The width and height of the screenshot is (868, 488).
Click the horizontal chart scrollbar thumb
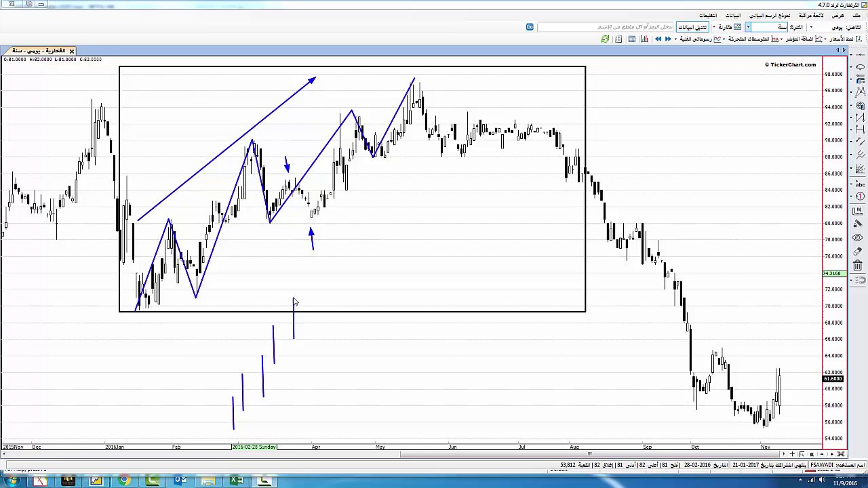pyautogui.click(x=589, y=454)
